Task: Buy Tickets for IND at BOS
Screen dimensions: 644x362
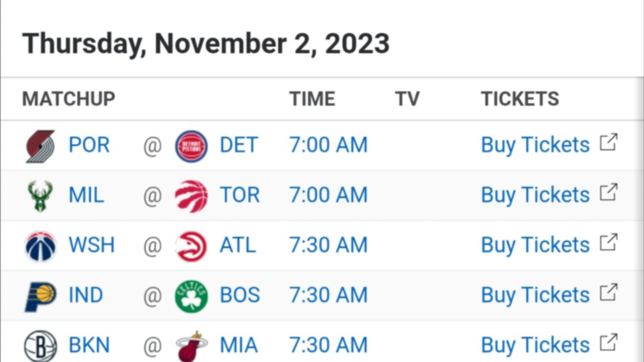Action: [x=535, y=296]
